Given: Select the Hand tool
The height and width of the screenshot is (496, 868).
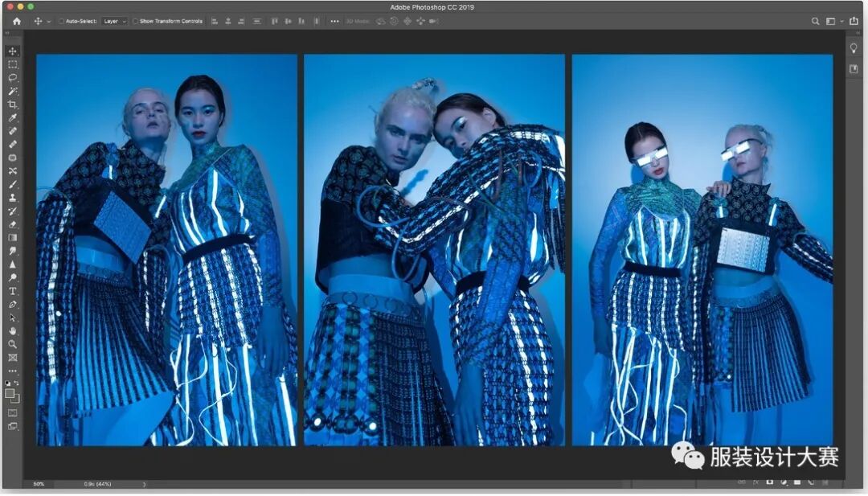Looking at the screenshot, I should [12, 331].
